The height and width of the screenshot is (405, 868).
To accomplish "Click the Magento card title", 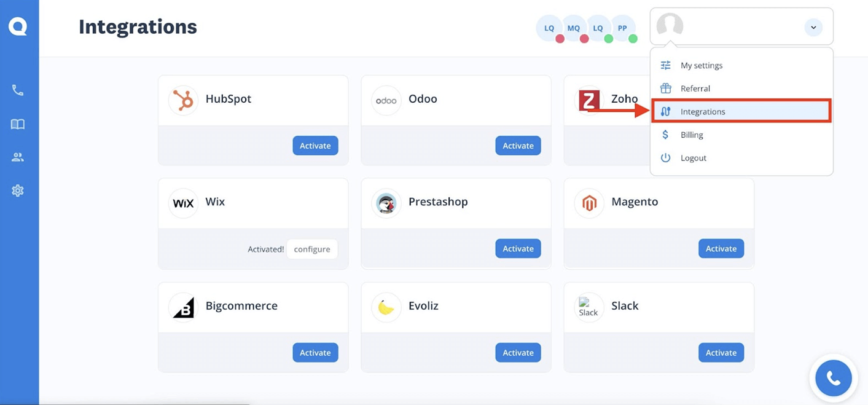I will [x=635, y=202].
